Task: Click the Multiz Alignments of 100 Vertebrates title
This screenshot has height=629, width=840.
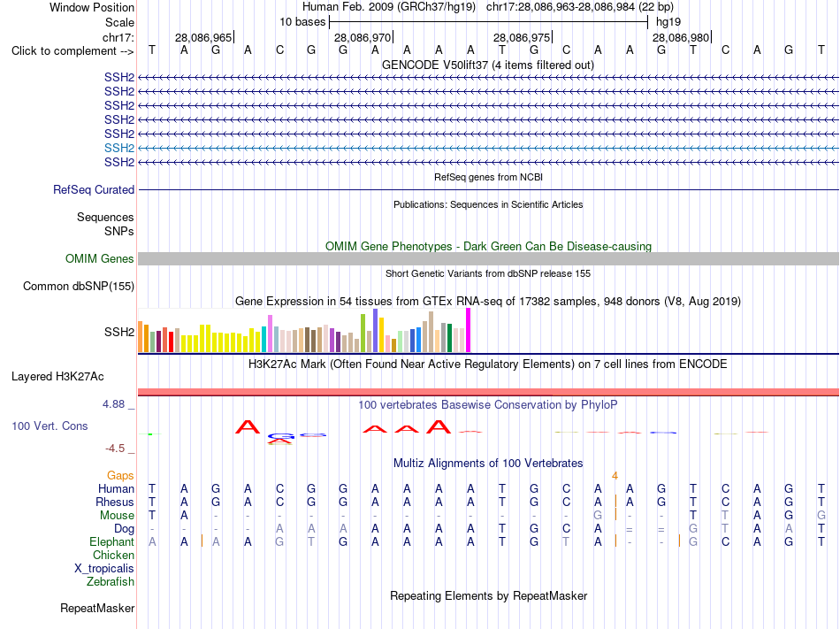Action: click(x=488, y=464)
